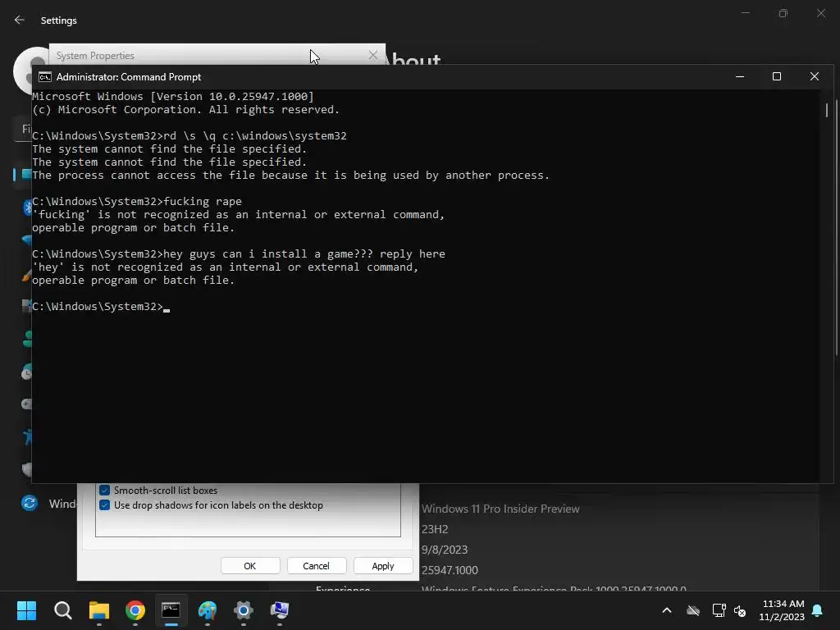Viewport: 840px width, 630px height.
Task: Close the Command Prompt window
Action: point(815,76)
